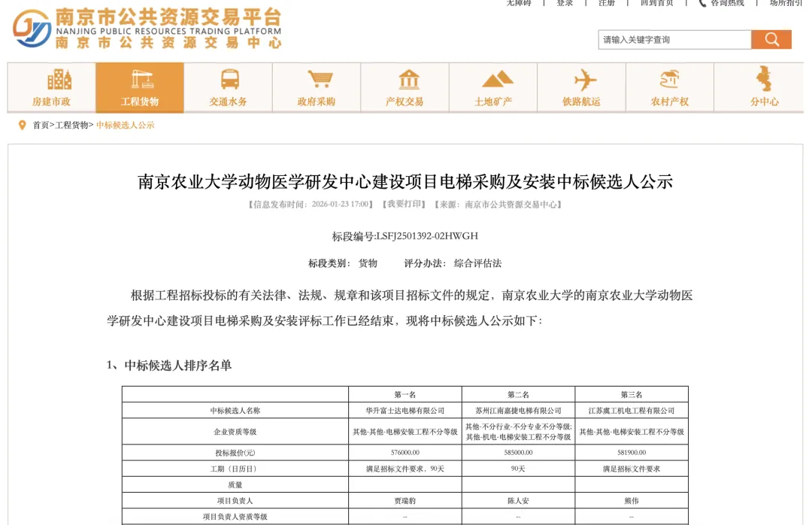Open the 分中心 map icon section
This screenshot has height=525, width=812.
pyautogui.click(x=759, y=87)
